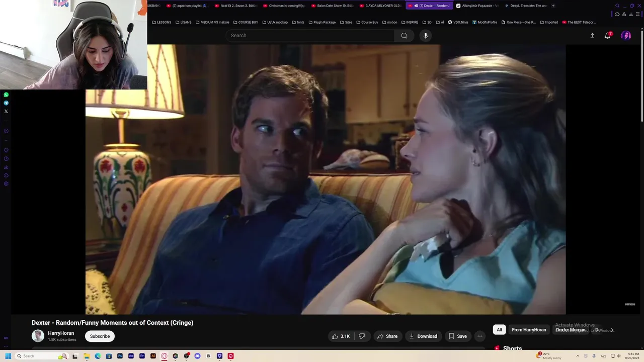Open After Effects from the taskbar
This screenshot has width=644, height=362.
point(131,356)
